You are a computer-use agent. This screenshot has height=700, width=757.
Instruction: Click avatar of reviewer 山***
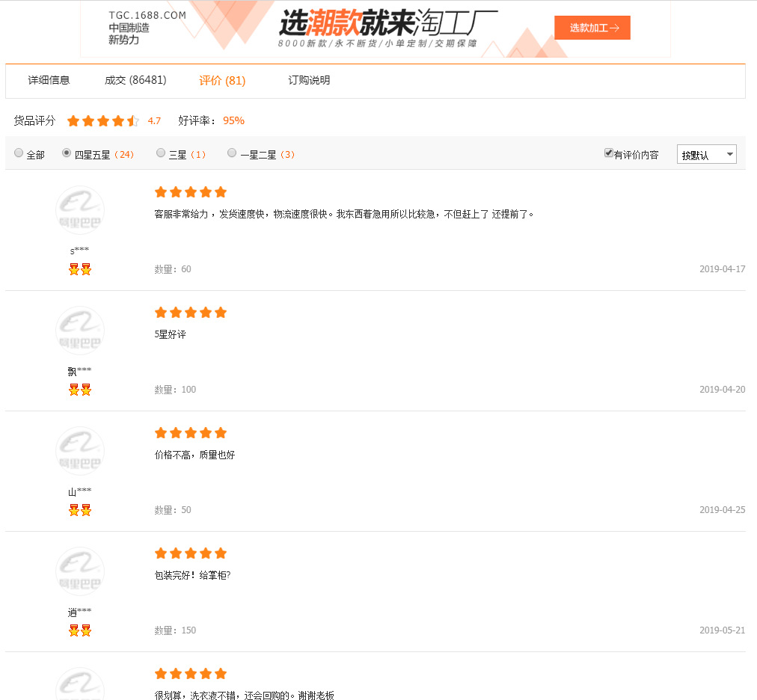[79, 452]
